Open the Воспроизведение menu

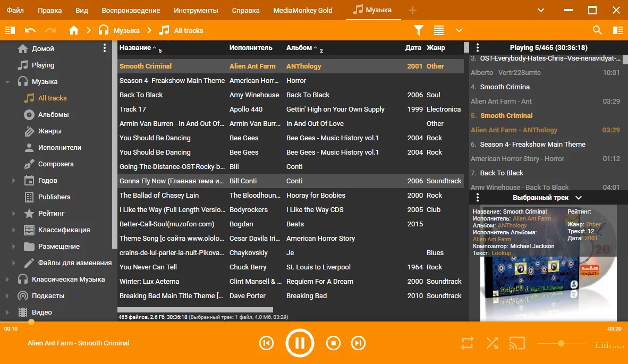tap(131, 10)
